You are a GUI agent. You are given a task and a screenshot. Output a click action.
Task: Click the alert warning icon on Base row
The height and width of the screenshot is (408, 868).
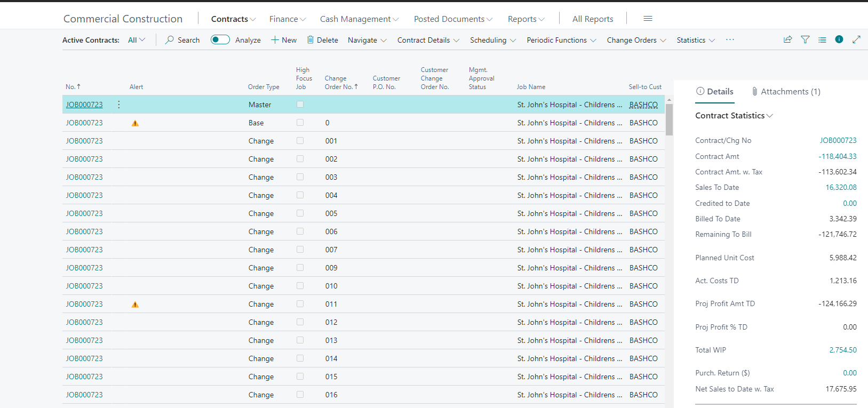click(x=135, y=123)
